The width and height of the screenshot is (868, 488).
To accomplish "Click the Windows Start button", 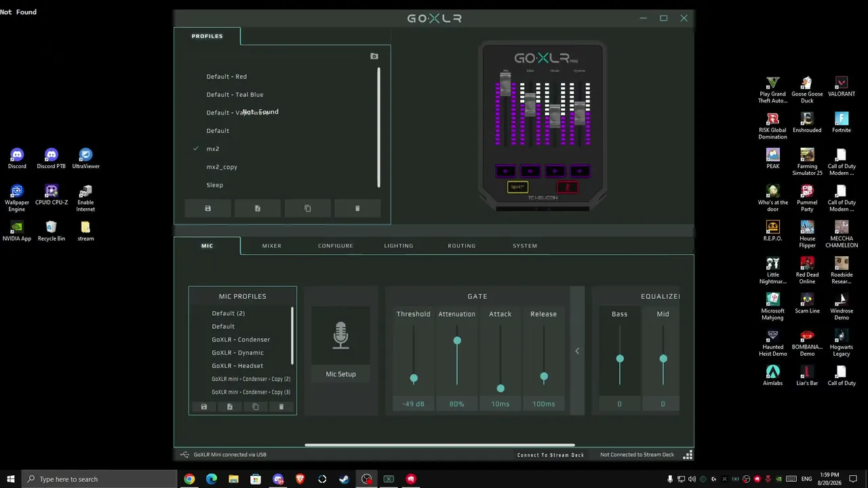I will point(10,479).
